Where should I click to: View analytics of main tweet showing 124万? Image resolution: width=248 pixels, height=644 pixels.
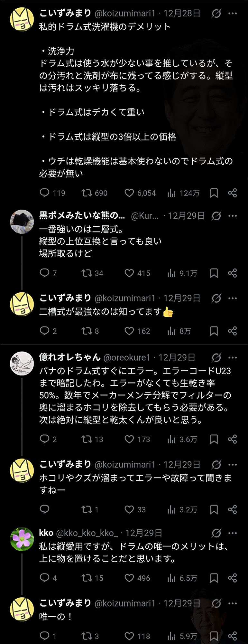(x=172, y=193)
